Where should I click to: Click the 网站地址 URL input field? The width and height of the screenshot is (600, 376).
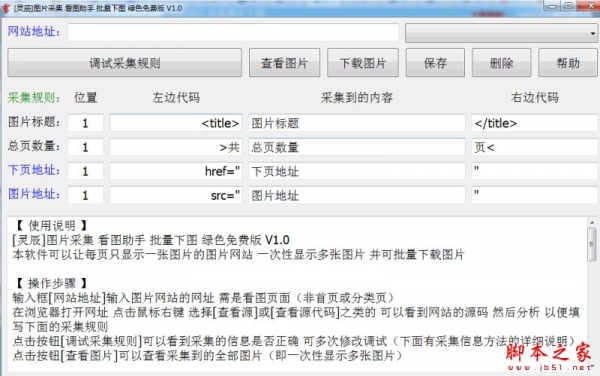pyautogui.click(x=233, y=32)
